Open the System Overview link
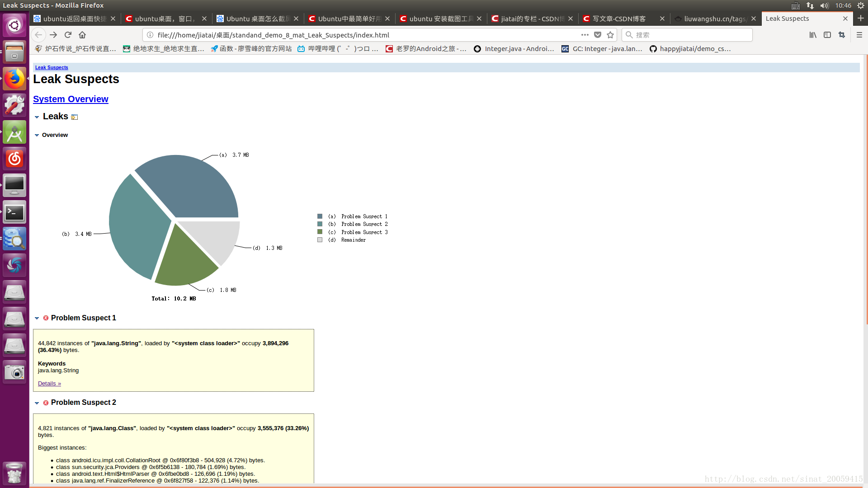The image size is (868, 488). 71,99
